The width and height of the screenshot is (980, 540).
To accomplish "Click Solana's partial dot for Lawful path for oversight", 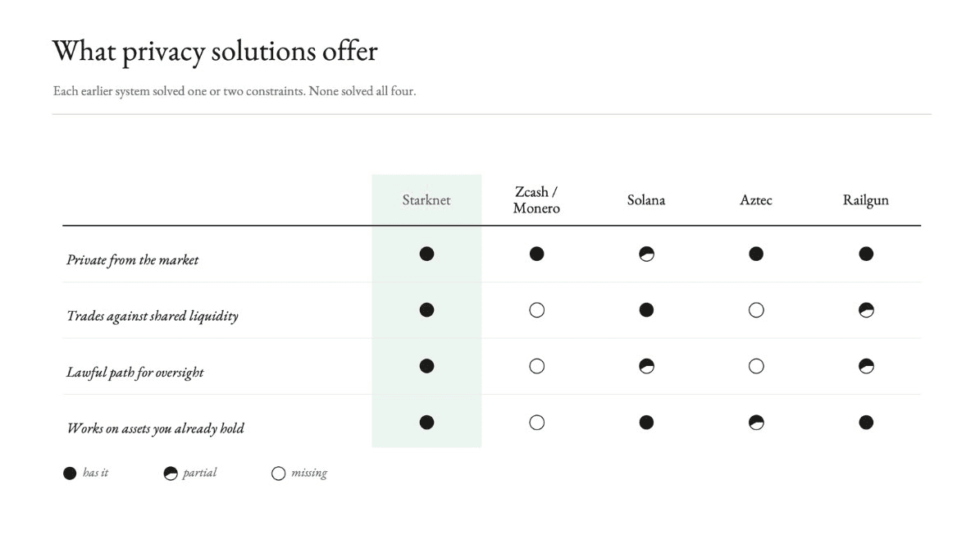I will (x=646, y=366).
